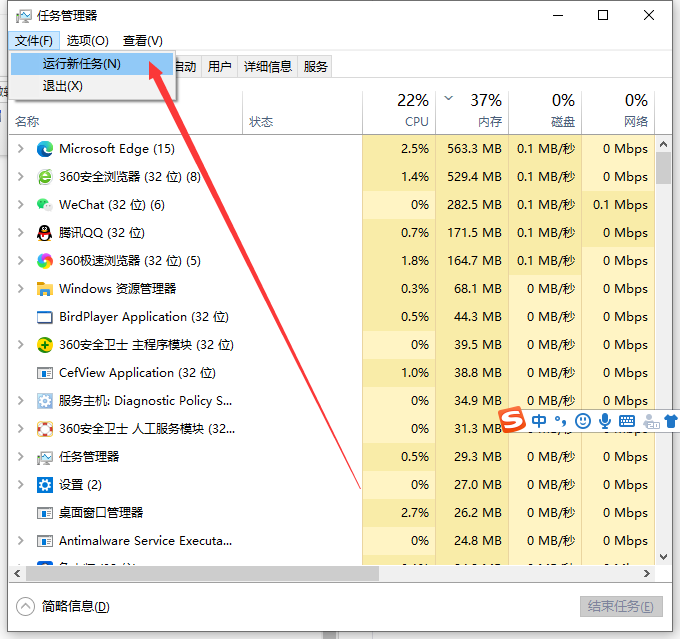Screen dimensions: 680x639
Task: Open the emoji smiley in IME toolbar
Action: coord(583,421)
